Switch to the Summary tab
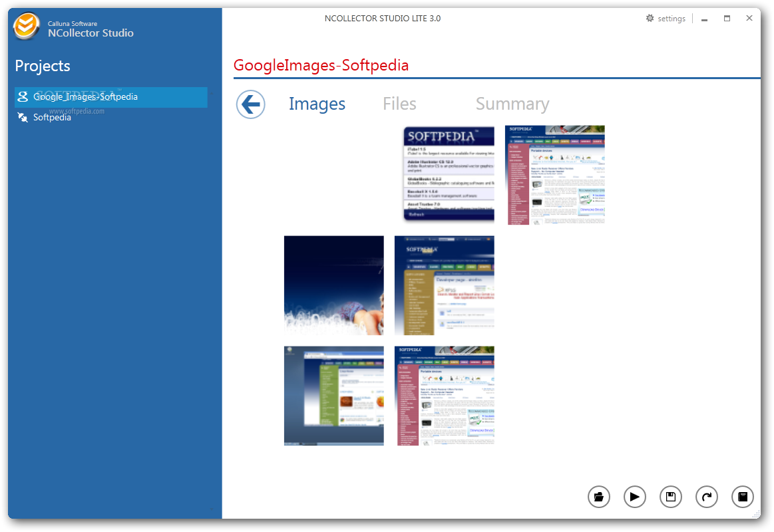The image size is (774, 532). 512,104
